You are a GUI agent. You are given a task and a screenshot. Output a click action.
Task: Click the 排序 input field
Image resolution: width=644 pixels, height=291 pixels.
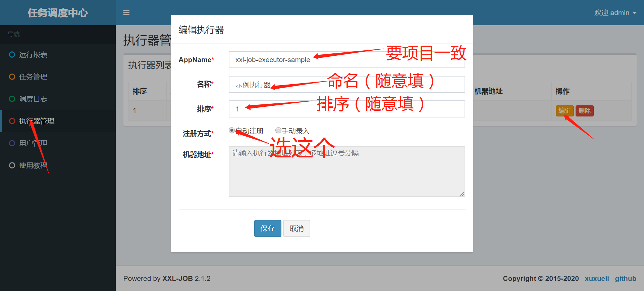347,109
